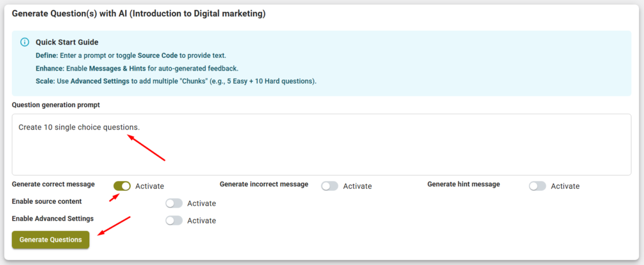
Task: Click the Generate Questions button
Action: [x=51, y=240]
